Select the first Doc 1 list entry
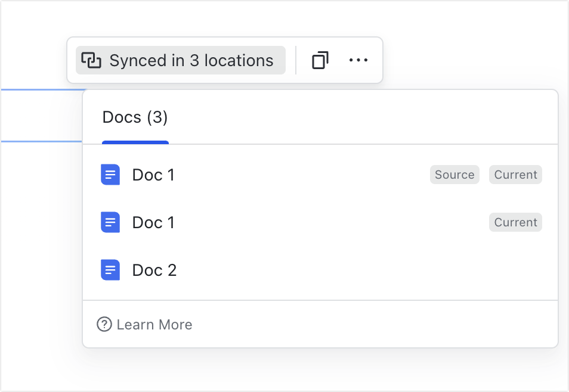The width and height of the screenshot is (569, 392). (x=153, y=175)
